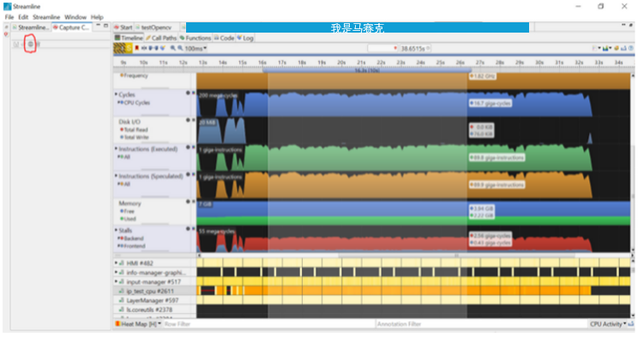Maximize the left panel view
Screen dimensions: 644x338
point(105,26)
